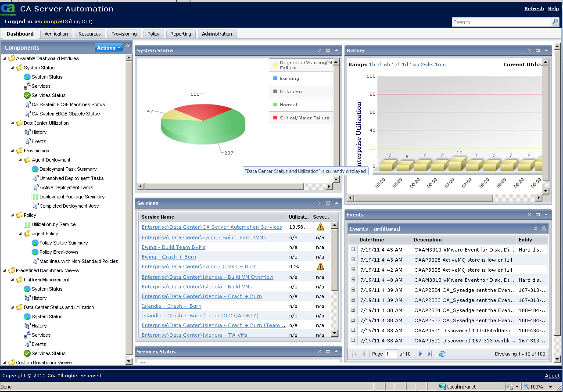Click into the Search input field
Screen dimensions: 563x392
502,22
